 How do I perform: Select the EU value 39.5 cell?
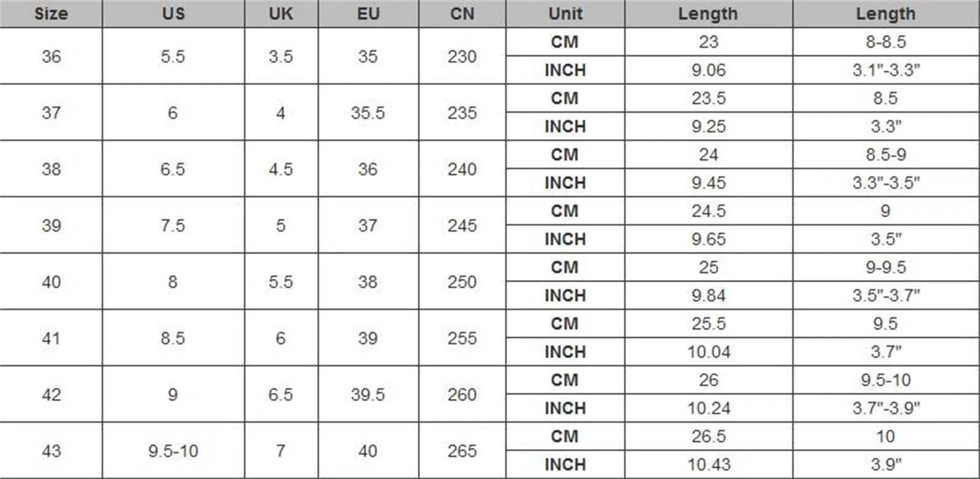pyautogui.click(x=367, y=394)
